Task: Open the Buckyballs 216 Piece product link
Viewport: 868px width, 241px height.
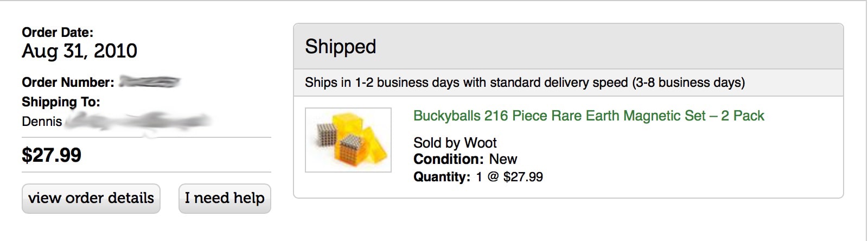Action: coord(588,116)
